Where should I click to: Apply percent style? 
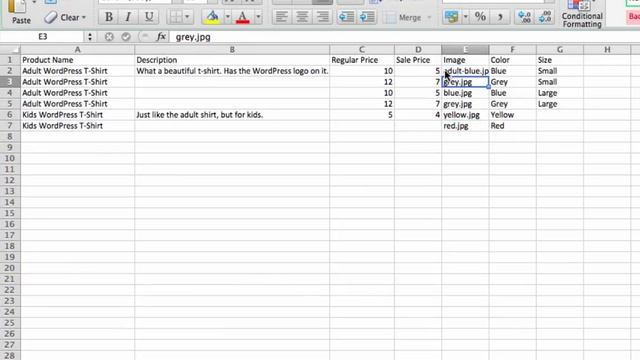tap(480, 17)
